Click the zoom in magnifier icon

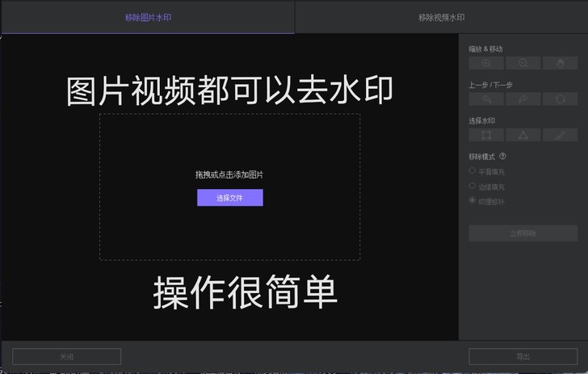pos(486,63)
